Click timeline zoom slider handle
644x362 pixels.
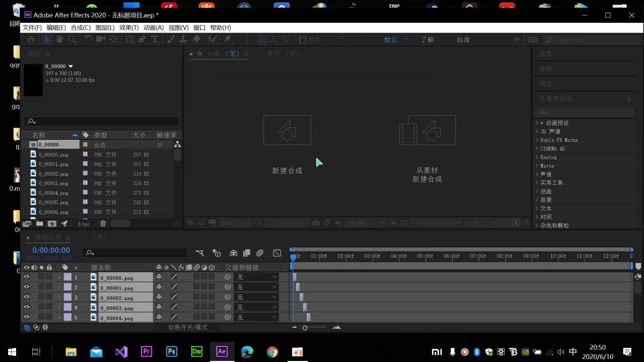coord(305,328)
